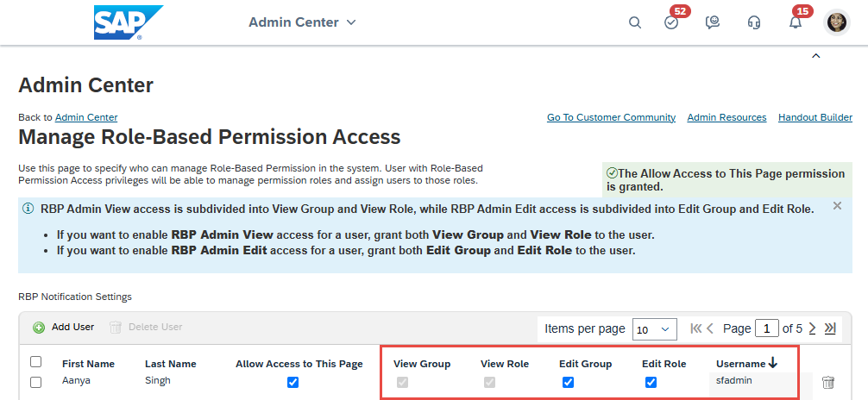This screenshot has width=868, height=400.
Task: Open the Go To Customer Community link
Action: coord(611,117)
